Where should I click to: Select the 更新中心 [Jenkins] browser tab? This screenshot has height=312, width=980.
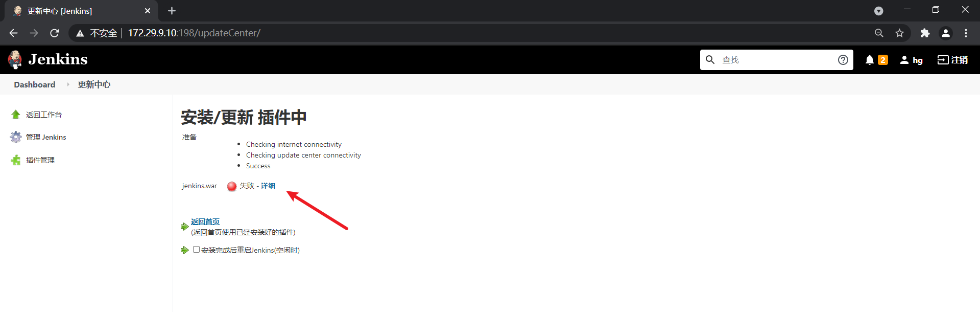pos(82,11)
